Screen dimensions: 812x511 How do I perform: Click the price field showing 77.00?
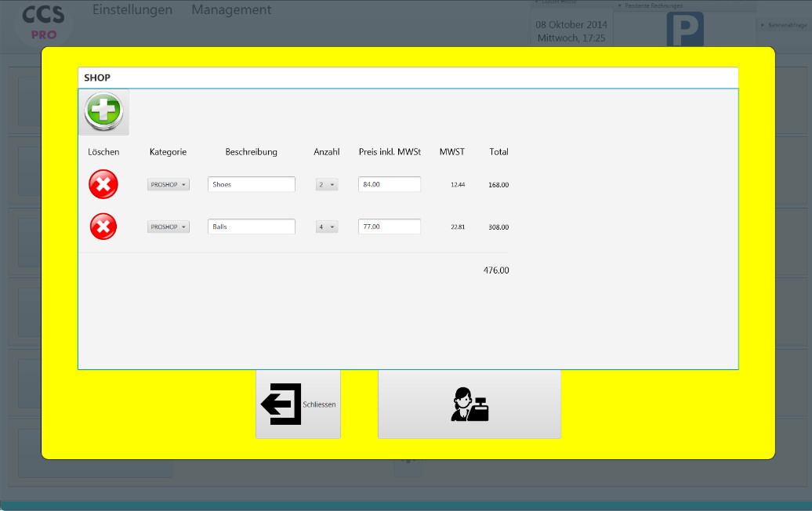(389, 227)
